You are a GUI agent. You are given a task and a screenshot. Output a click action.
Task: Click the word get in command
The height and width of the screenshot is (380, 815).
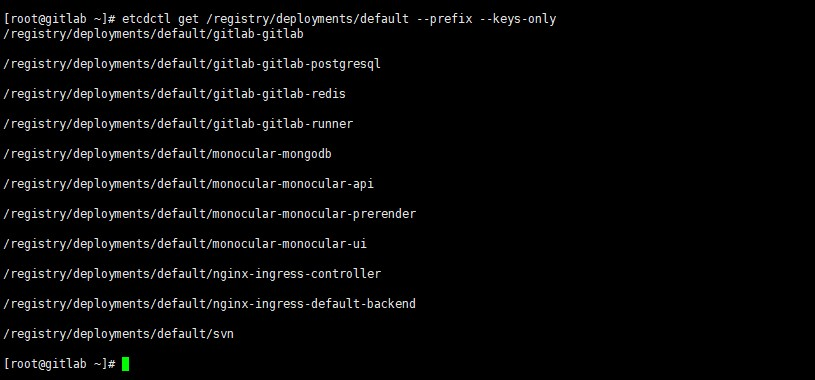(x=189, y=20)
